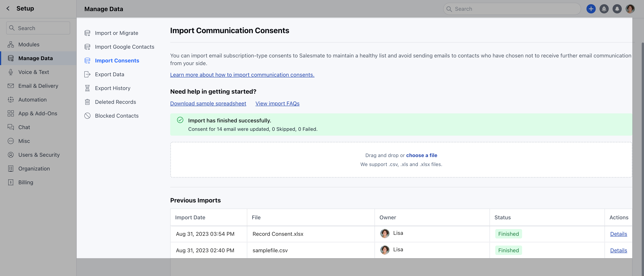Open the Voice & Text microphone icon
The height and width of the screenshot is (276, 644).
11,72
